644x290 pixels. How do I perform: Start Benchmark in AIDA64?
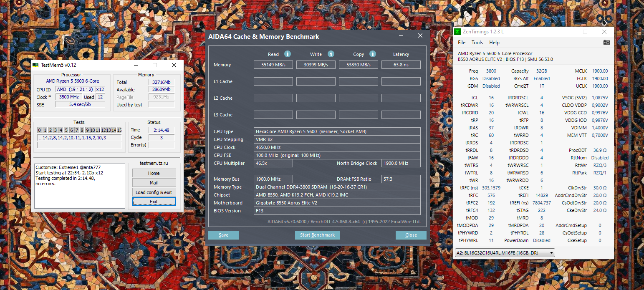click(318, 235)
